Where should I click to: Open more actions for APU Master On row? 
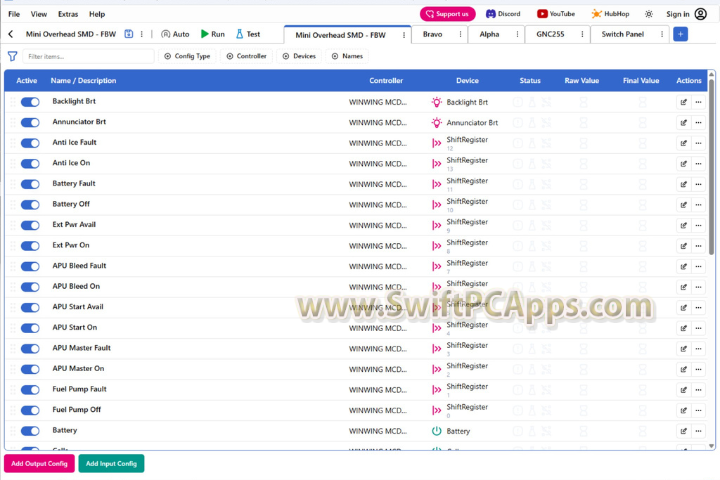[x=698, y=369]
